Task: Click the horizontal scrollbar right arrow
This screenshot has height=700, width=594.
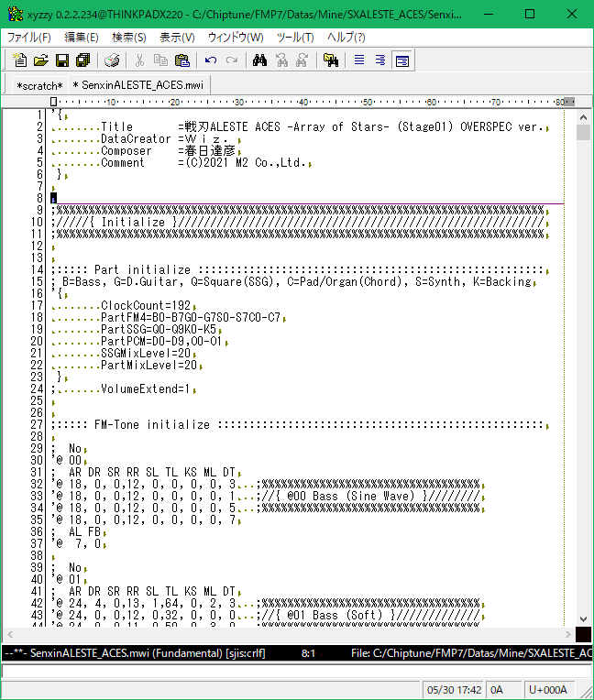Action: pyautogui.click(x=568, y=634)
